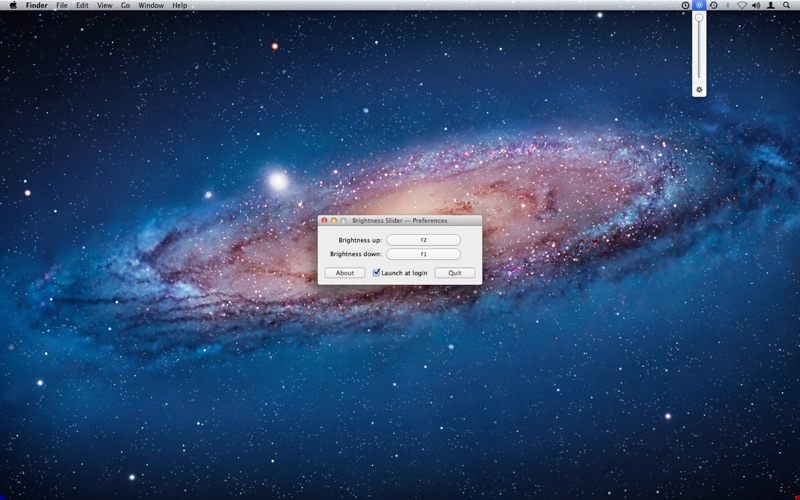Viewport: 800px width, 500px height.
Task: Open the Wi-Fi status menu
Action: coord(742,5)
